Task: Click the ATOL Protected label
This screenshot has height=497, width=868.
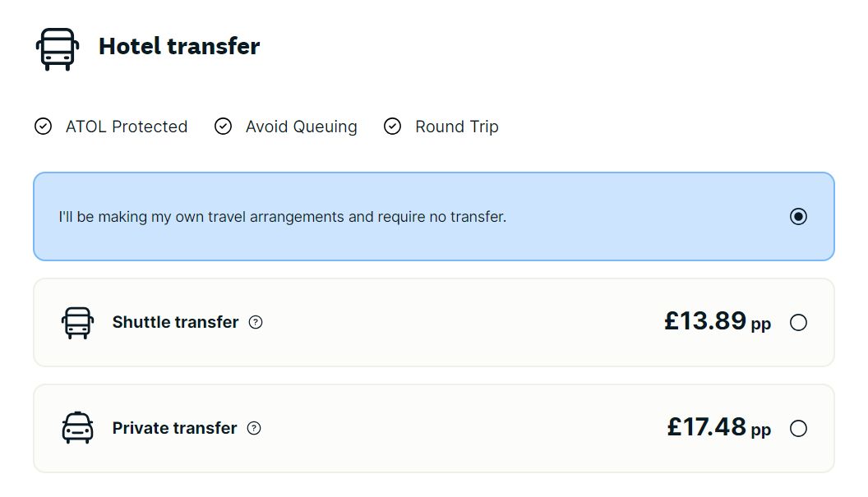Action: pos(126,127)
